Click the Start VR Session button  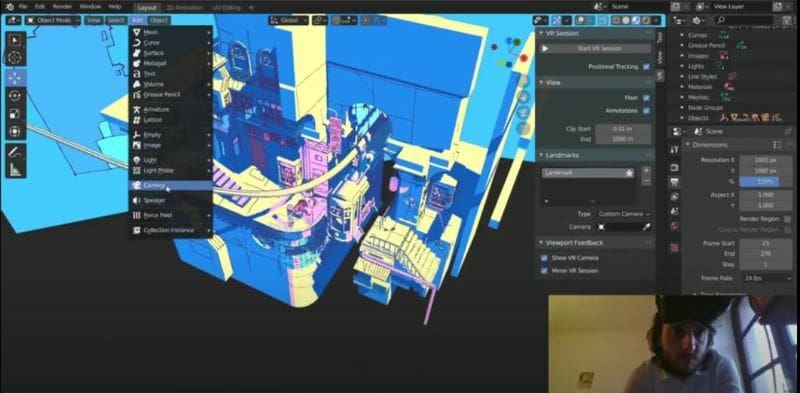coord(595,48)
